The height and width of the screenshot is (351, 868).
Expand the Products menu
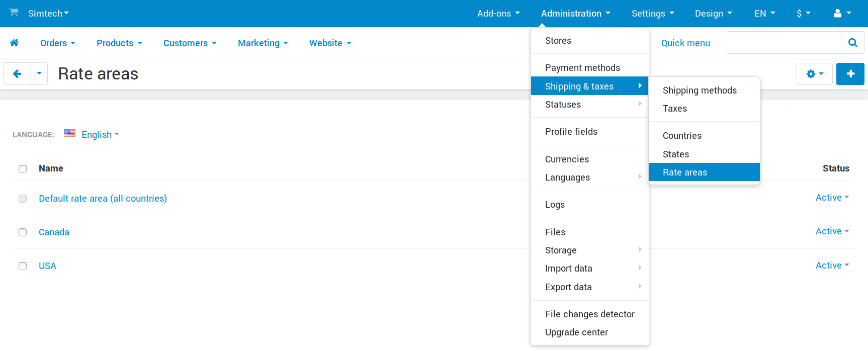(x=119, y=43)
